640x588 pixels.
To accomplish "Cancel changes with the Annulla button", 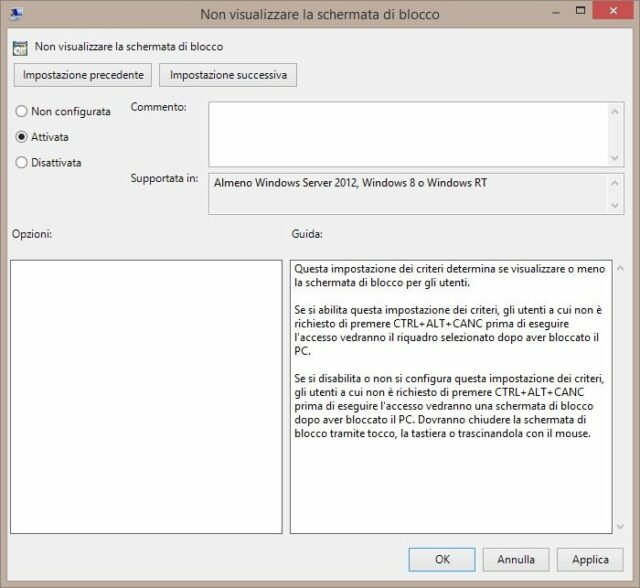I will tap(516, 560).
